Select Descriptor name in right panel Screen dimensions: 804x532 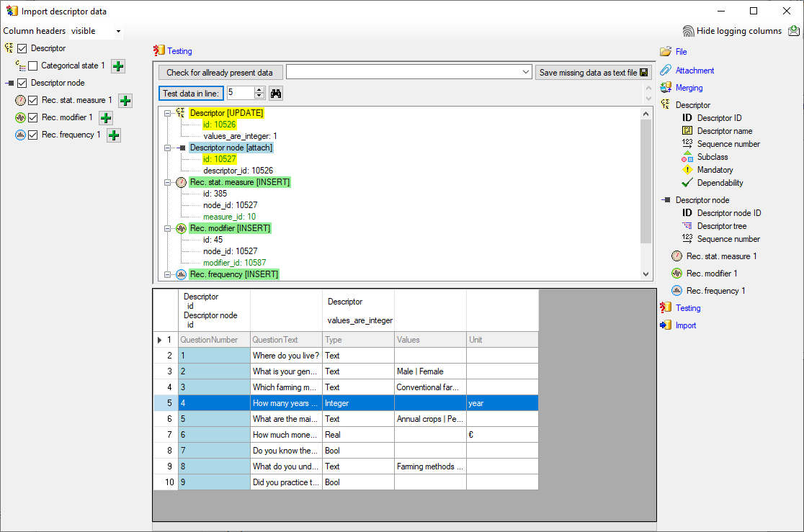(x=725, y=131)
